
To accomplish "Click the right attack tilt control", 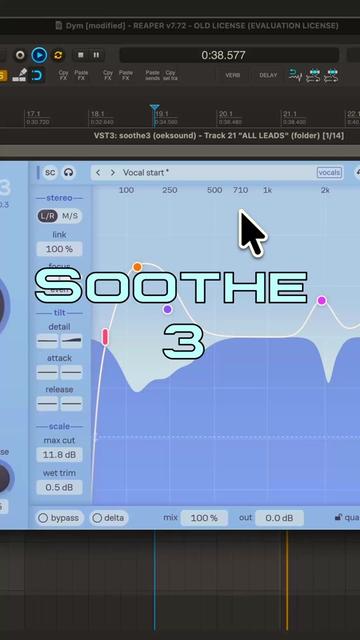I will pyautogui.click(x=71, y=372).
